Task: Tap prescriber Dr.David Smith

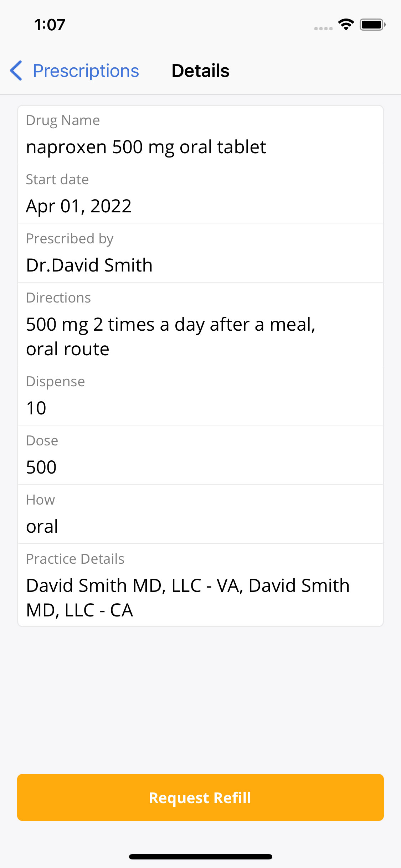Action: click(89, 265)
